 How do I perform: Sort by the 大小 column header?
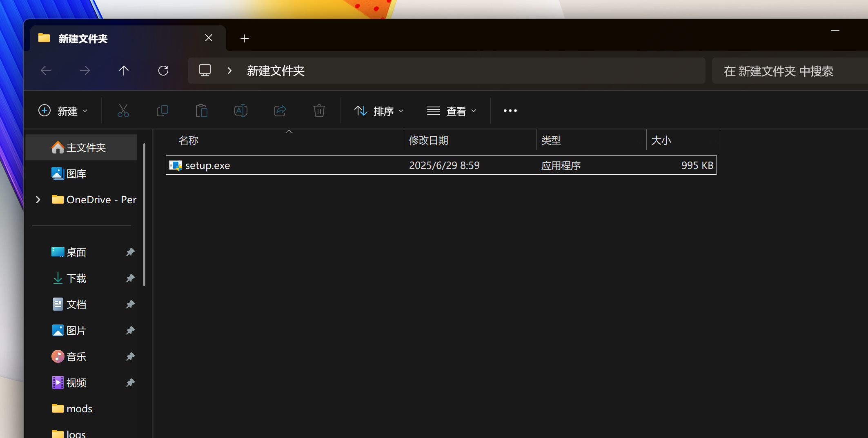[683, 140]
